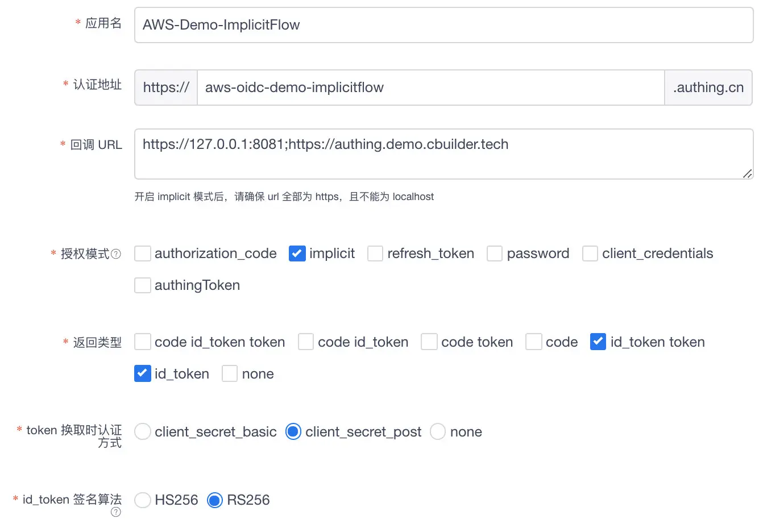Viewport: 763px width, 532px height.
Task: Click the help icon beside 授权模式
Action: click(x=116, y=254)
